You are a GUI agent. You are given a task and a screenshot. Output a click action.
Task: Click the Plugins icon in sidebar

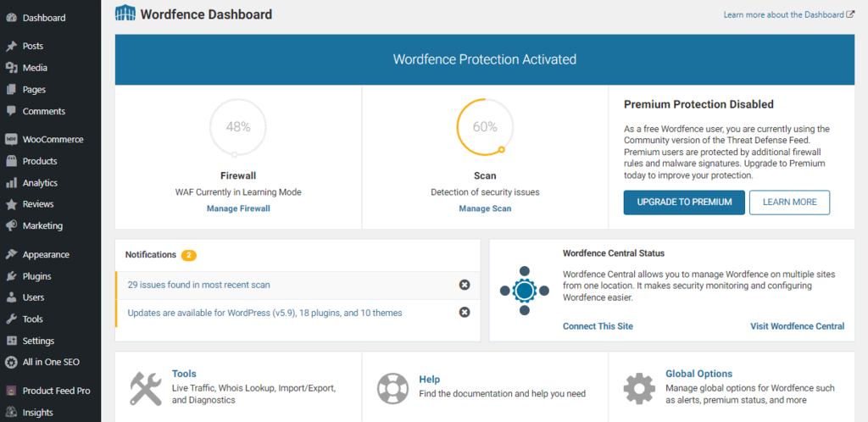point(11,276)
